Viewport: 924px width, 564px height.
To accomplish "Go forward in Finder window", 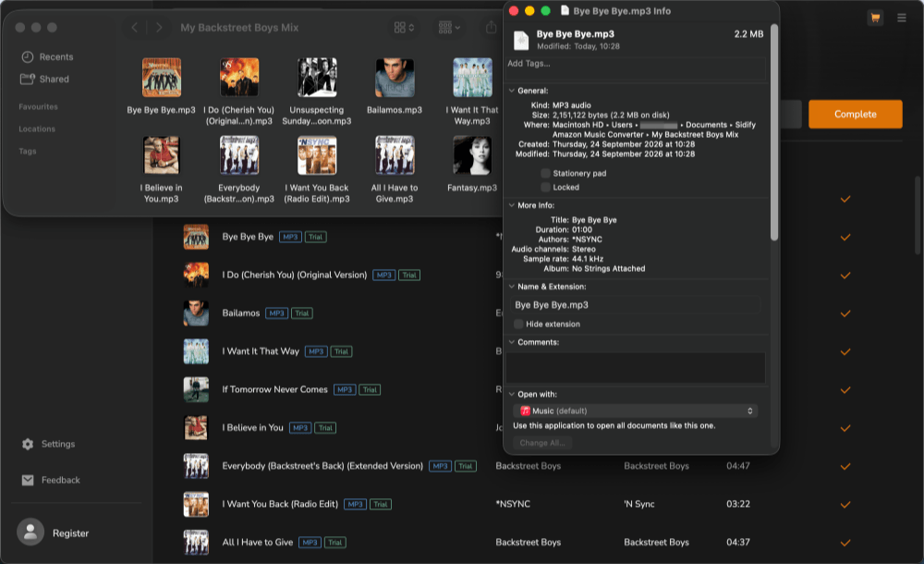I will [x=159, y=27].
